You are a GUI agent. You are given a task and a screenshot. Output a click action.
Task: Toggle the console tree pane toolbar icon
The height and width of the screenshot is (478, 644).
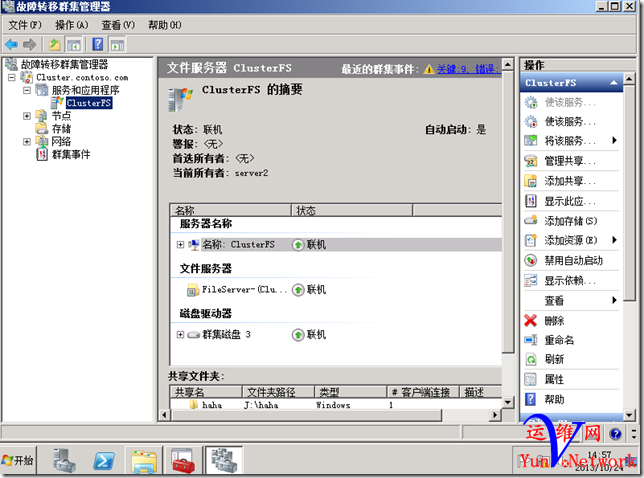74,44
